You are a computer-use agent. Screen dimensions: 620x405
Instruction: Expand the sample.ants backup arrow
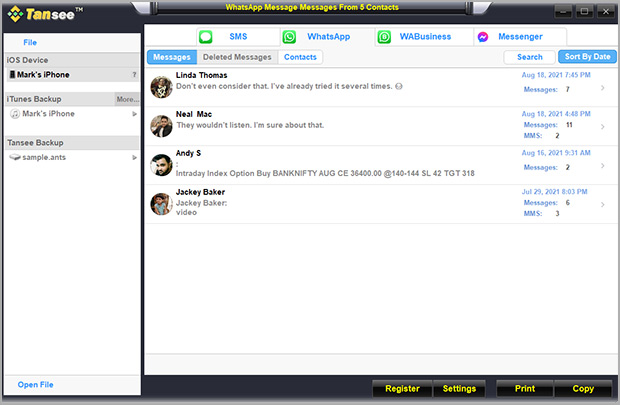click(134, 158)
